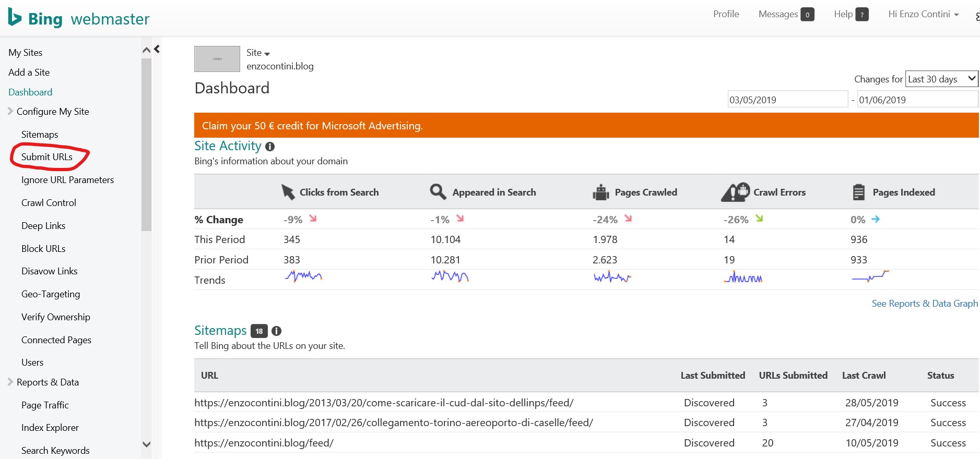Click the Bing webmaster logo
The height and width of the screenshot is (459, 980).
click(x=79, y=19)
